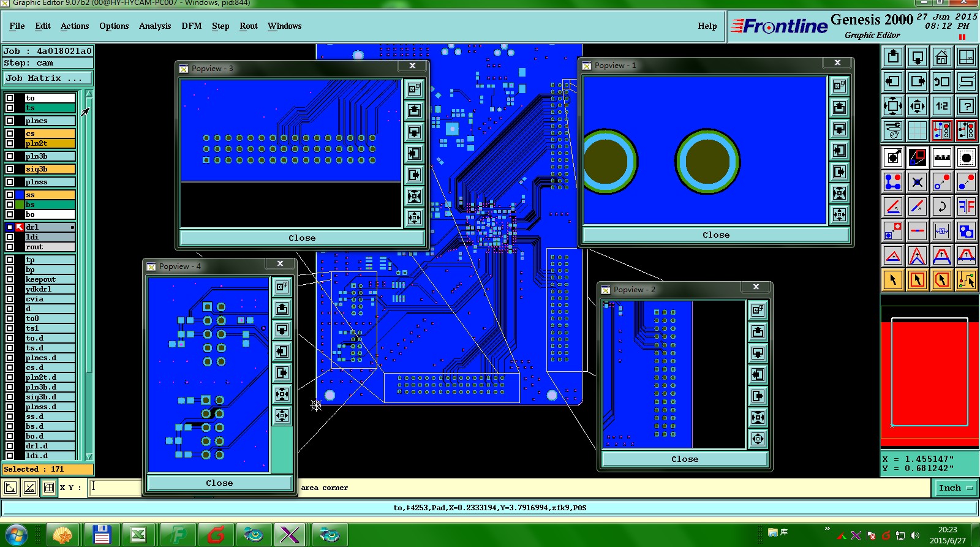Toggle the 'to' layer checkbox
This screenshot has width=980, height=547.
[x=10, y=98]
